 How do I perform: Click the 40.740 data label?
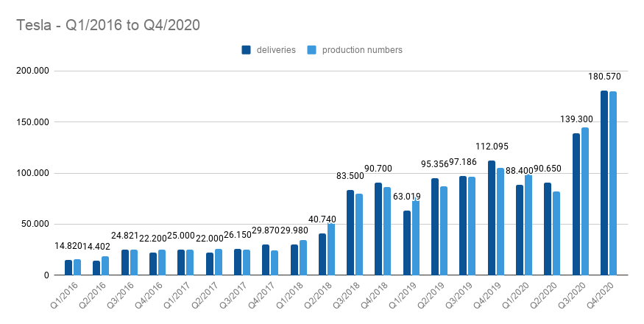[322, 219]
